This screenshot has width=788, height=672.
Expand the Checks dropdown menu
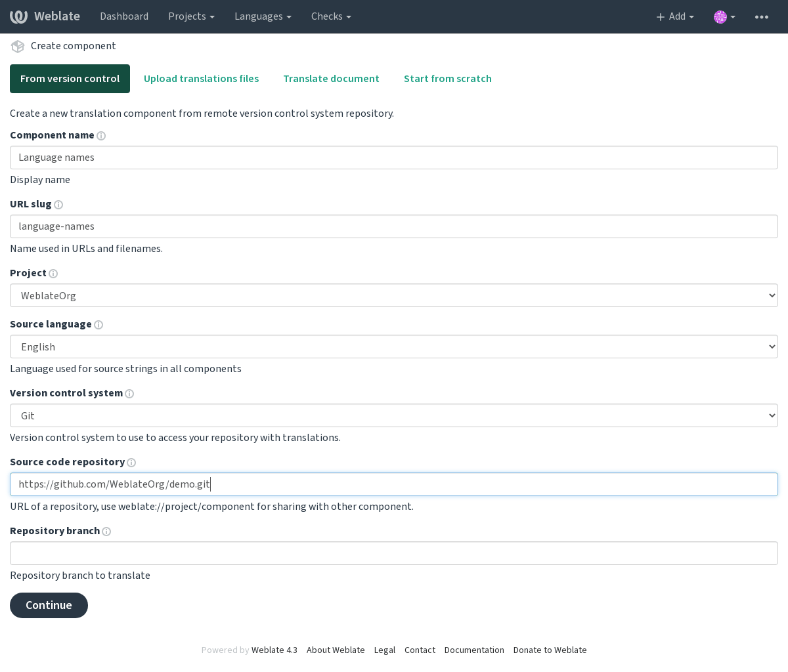331,16
